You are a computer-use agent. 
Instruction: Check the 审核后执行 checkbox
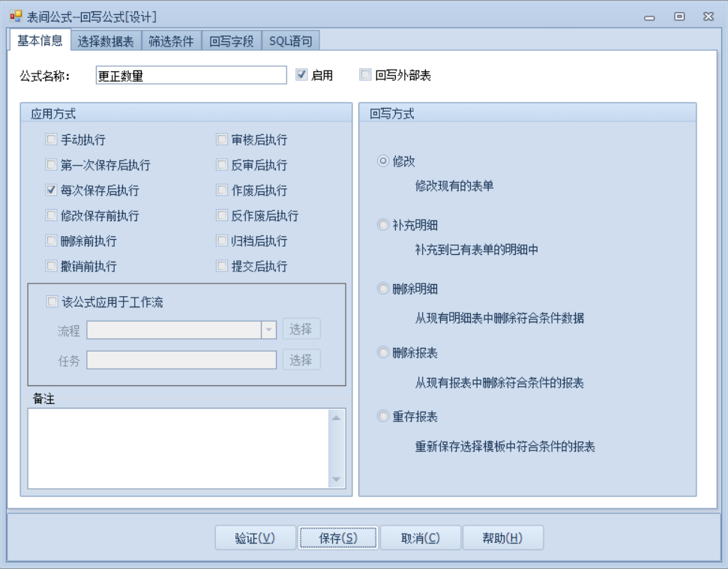(x=222, y=139)
